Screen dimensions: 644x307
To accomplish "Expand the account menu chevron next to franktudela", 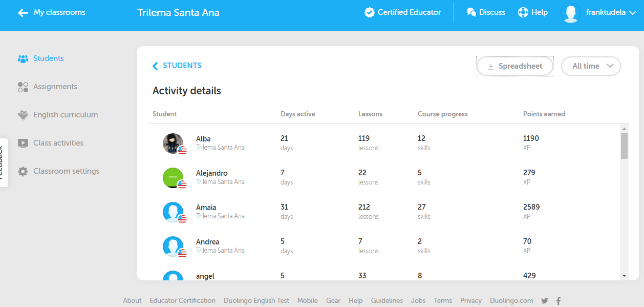I will pos(632,13).
